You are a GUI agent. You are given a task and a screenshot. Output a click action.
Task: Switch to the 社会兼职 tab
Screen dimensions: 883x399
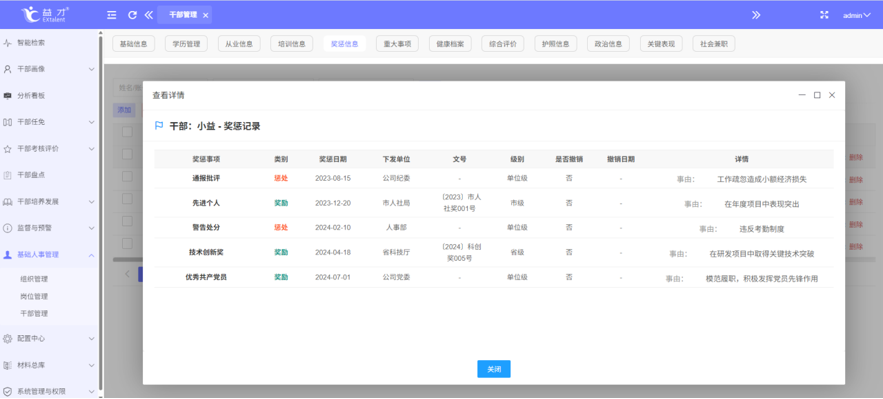pos(713,44)
